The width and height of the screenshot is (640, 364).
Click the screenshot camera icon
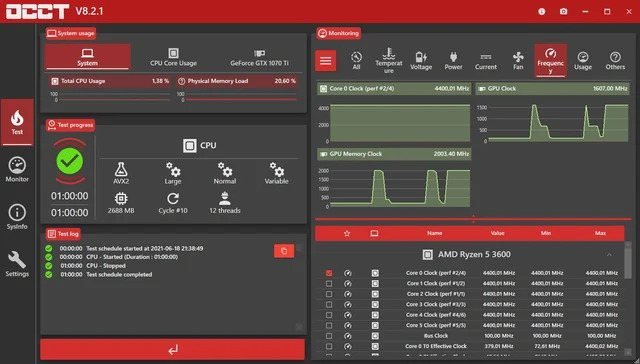tap(564, 11)
